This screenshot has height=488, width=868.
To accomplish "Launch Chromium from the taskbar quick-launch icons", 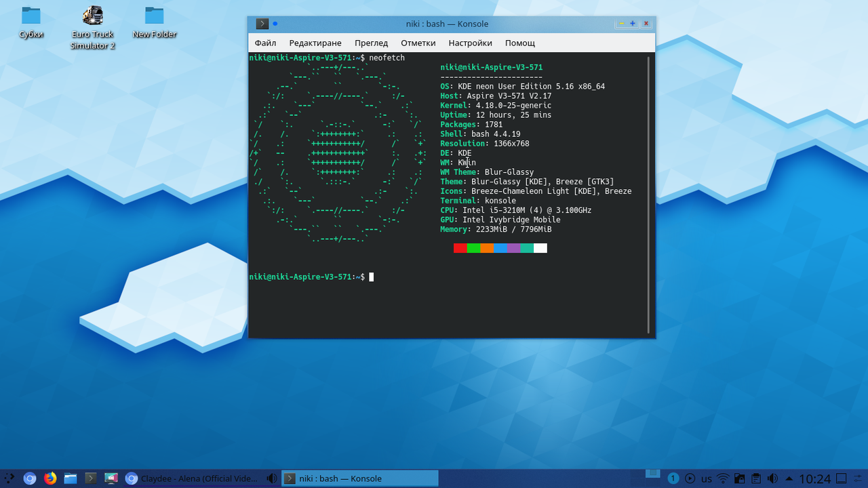I will [x=29, y=479].
